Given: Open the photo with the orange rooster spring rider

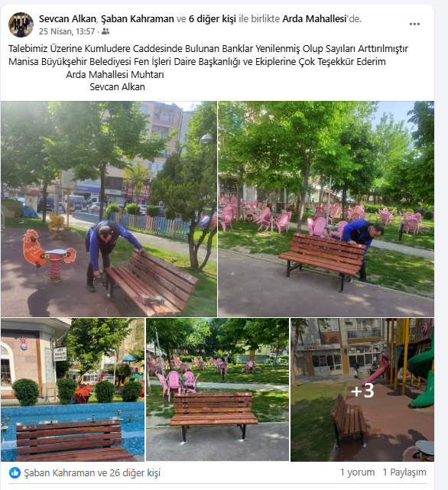Looking at the screenshot, I should pyautogui.click(x=109, y=209).
